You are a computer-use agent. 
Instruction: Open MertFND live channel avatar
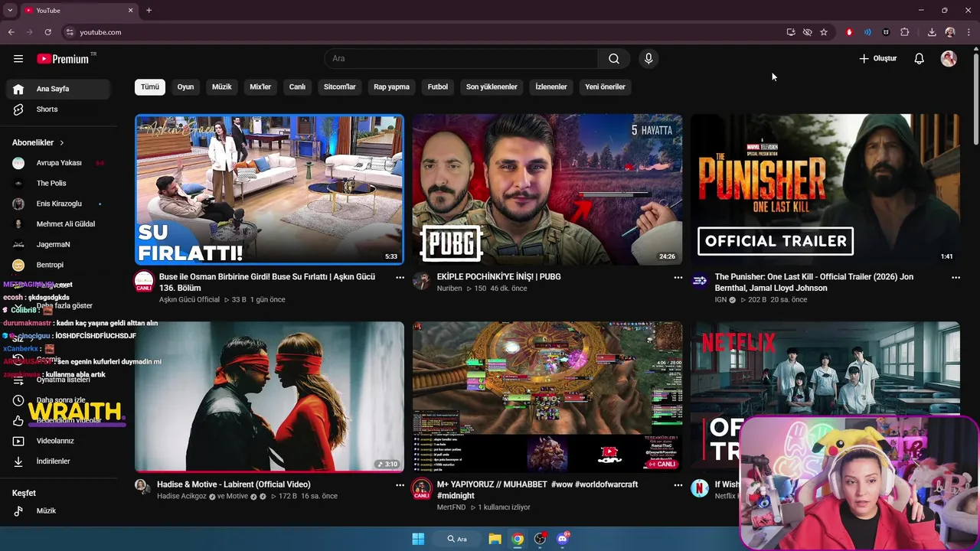(x=422, y=489)
